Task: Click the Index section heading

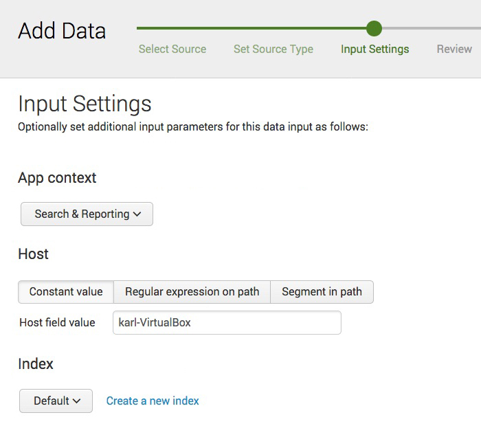Action: (x=36, y=363)
